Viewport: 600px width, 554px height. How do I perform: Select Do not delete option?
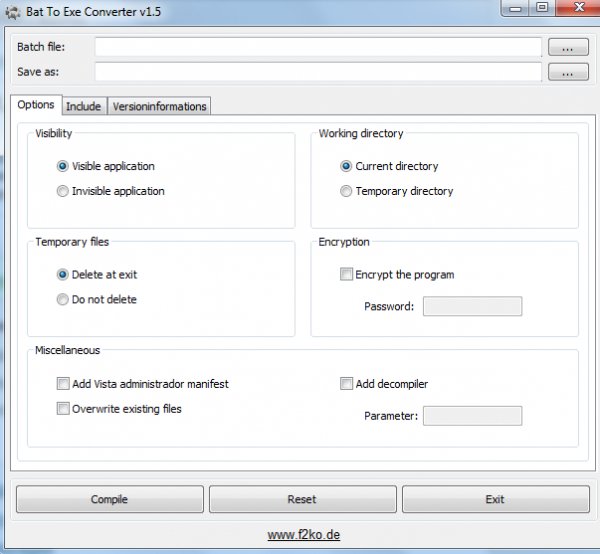tap(63, 299)
